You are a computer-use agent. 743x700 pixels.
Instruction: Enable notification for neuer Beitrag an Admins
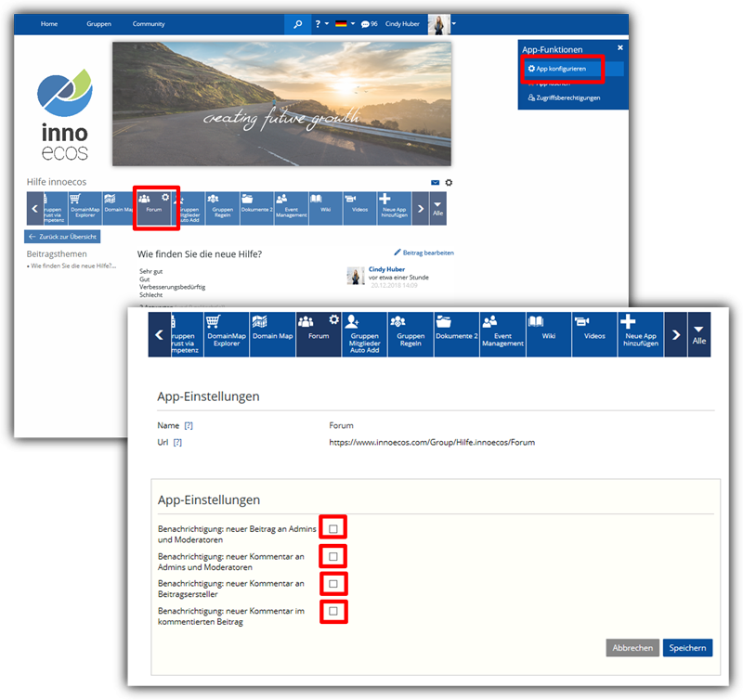(333, 528)
